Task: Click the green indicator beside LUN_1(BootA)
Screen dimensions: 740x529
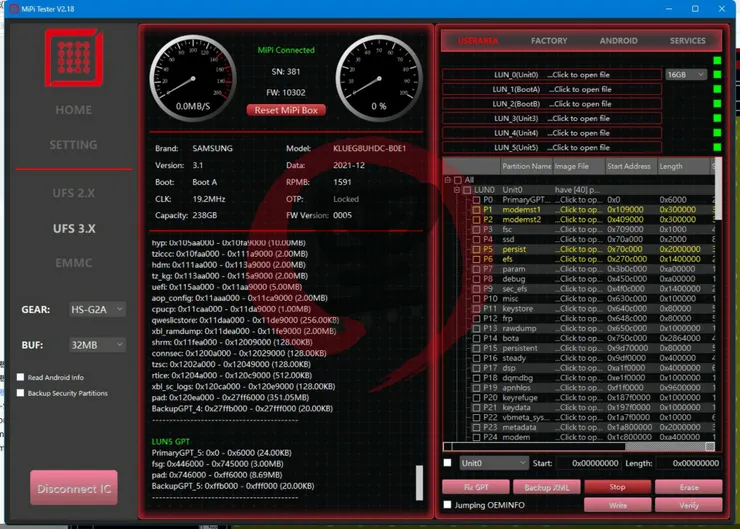Action: [x=717, y=89]
